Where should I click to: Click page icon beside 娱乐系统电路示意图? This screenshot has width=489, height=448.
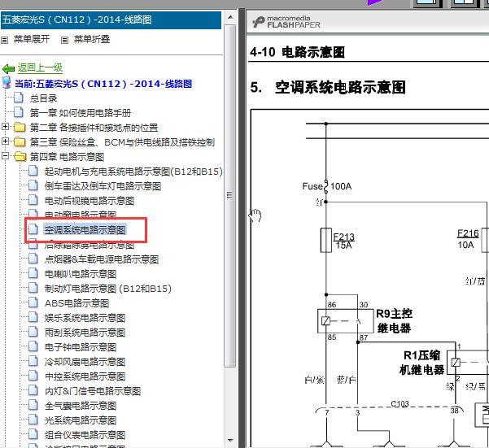click(x=33, y=317)
